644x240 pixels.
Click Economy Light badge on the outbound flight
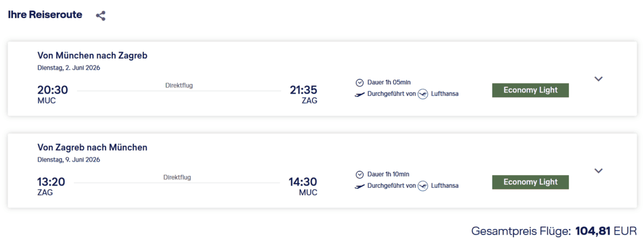pos(530,90)
